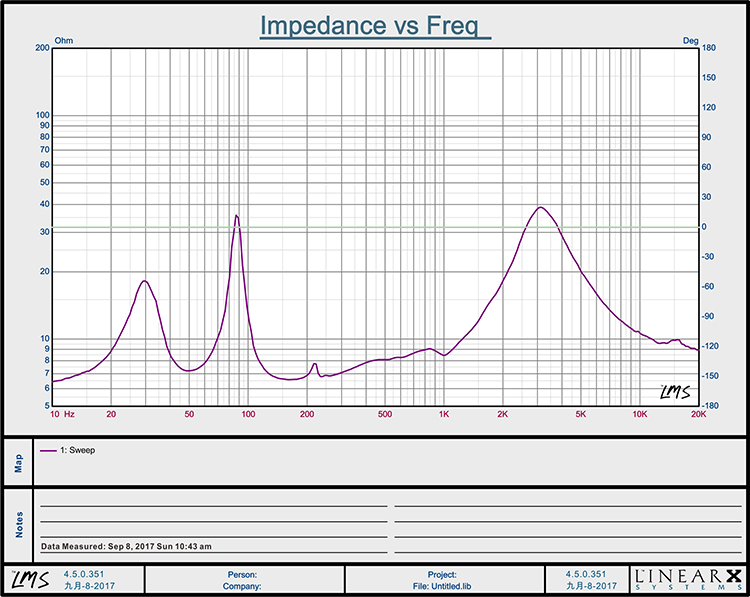Viewport: 750px width, 597px height.
Task: Click the '-180' value on Deg axis
Action: (710, 406)
